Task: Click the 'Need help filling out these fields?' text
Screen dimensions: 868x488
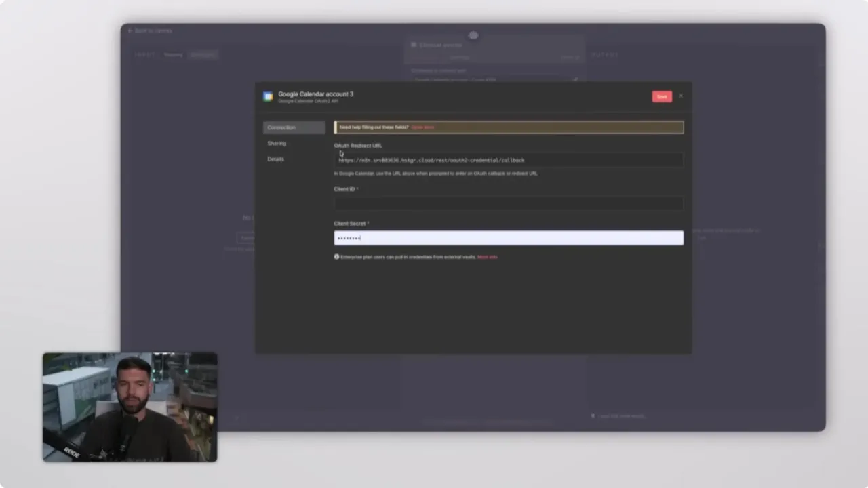Action: click(x=374, y=127)
